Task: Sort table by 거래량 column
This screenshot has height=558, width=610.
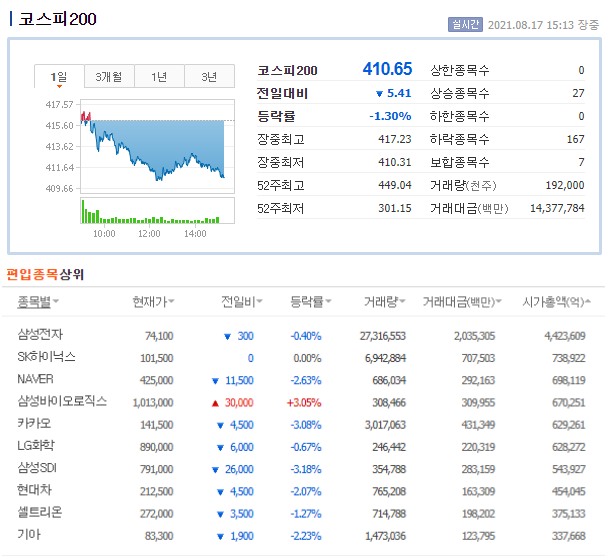Action: [x=384, y=302]
